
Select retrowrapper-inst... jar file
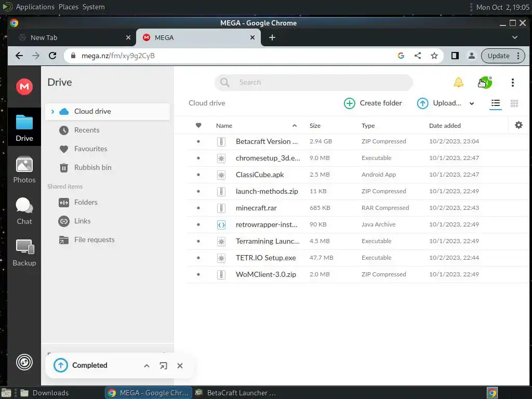point(358,224)
